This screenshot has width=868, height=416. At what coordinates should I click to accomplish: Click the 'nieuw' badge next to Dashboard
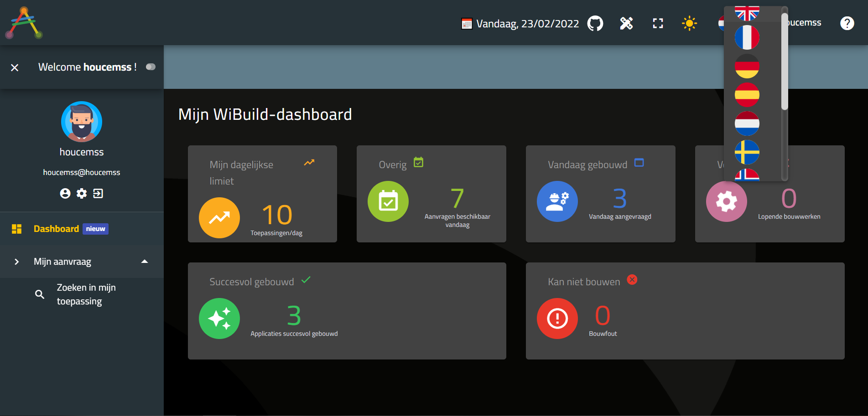[x=95, y=229]
